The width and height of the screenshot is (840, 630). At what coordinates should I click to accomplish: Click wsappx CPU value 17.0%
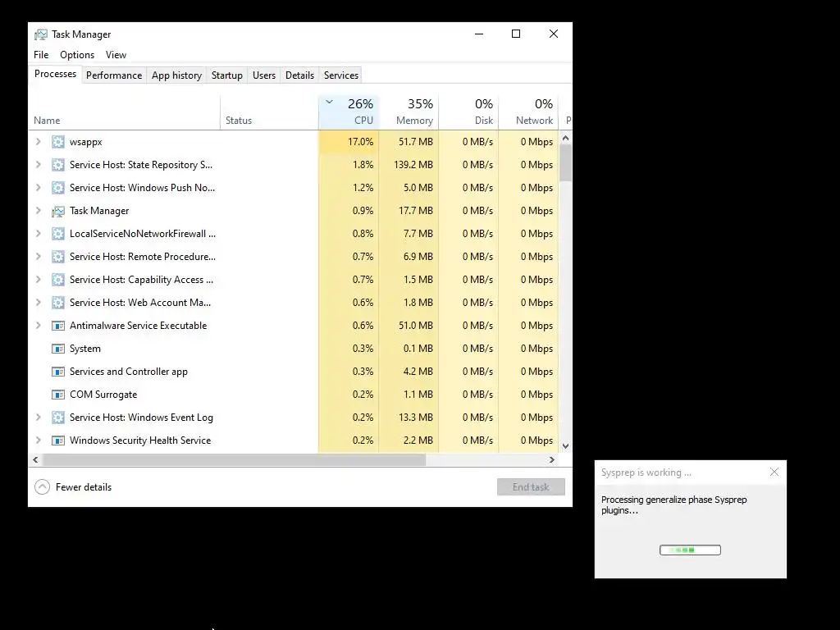361,142
